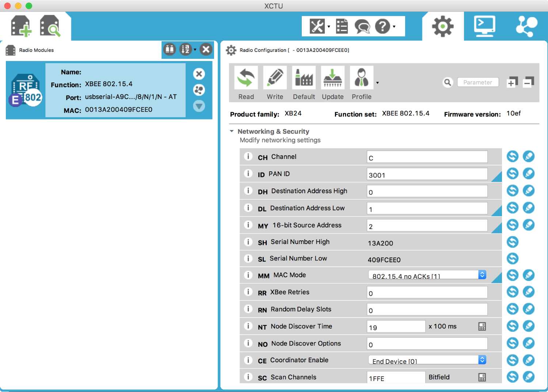This screenshot has width=548, height=392.
Task: Edit the Scan Channels value field
Action: click(x=396, y=377)
